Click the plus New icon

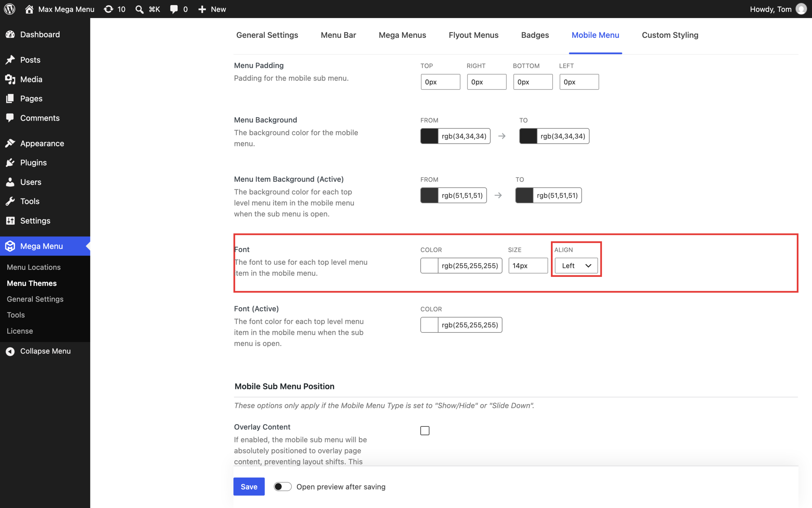(x=202, y=9)
